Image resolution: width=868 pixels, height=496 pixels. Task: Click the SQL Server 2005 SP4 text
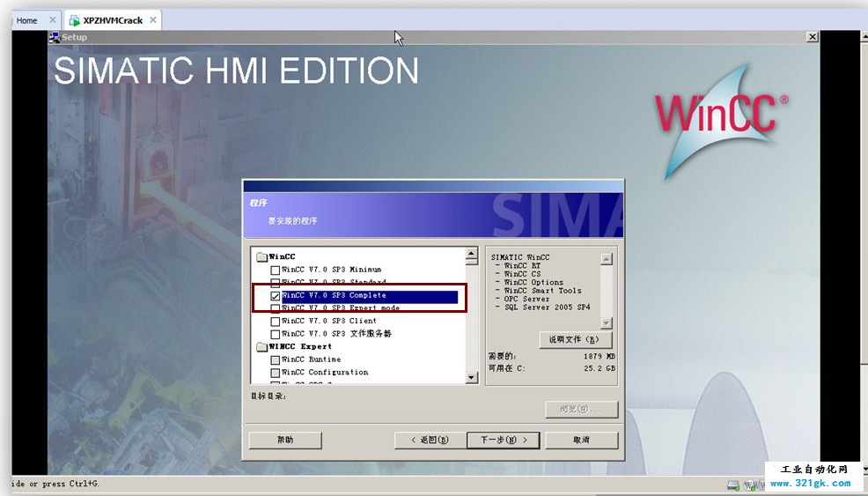coord(548,307)
